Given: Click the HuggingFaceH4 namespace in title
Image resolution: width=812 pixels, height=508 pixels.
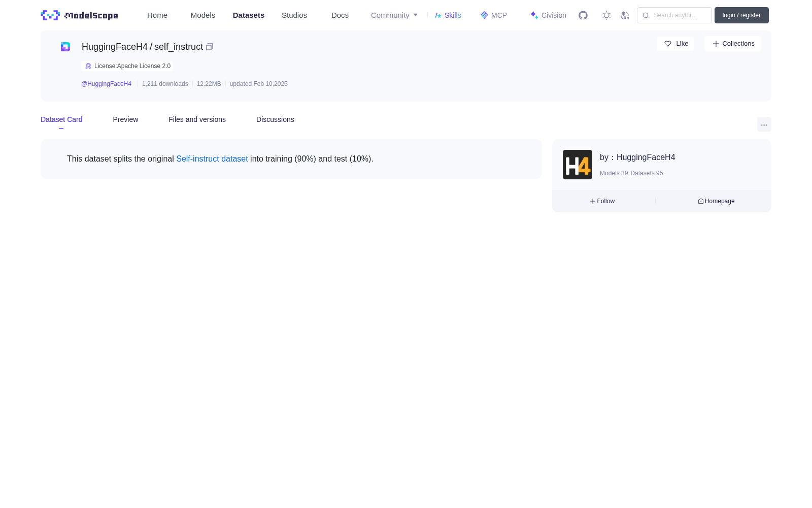Looking at the screenshot, I should 115,47.
